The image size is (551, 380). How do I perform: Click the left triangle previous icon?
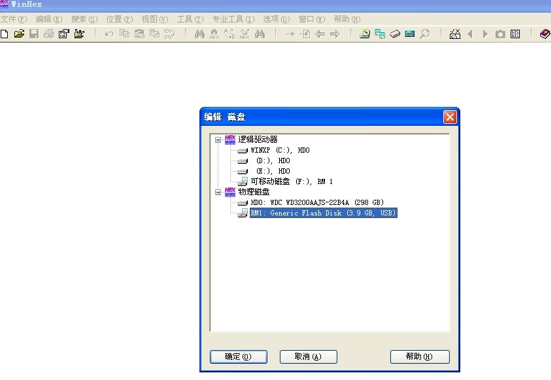pos(470,34)
